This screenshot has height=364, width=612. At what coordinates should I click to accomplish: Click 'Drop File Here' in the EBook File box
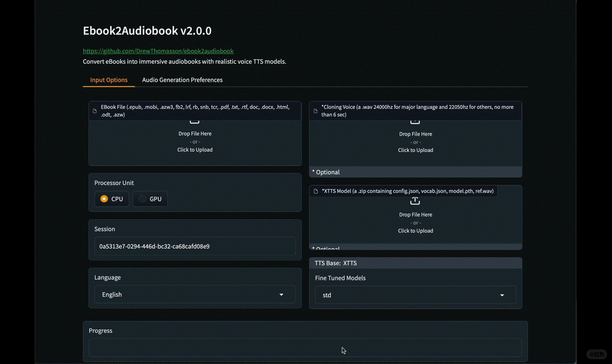(x=195, y=133)
